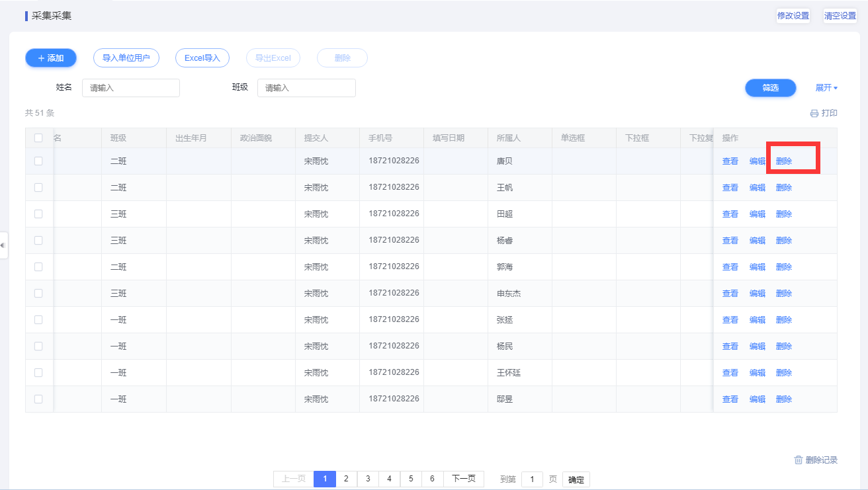
Task: Jump to page 6 in pagination
Action: tap(432, 479)
